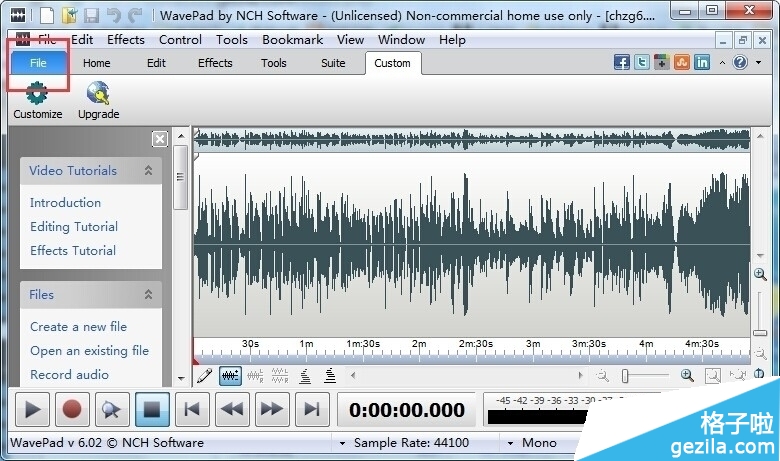The height and width of the screenshot is (461, 780).
Task: Click the Google Plus share icon
Action: pos(662,63)
